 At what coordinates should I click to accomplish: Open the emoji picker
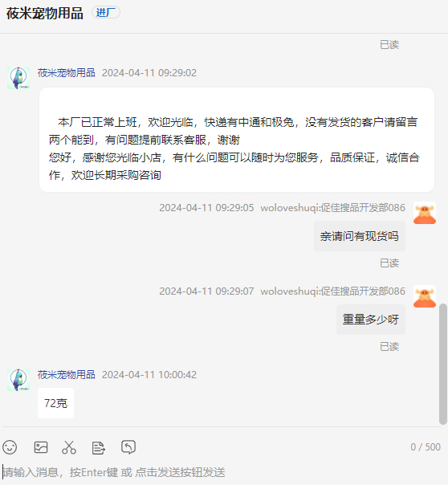point(10,447)
